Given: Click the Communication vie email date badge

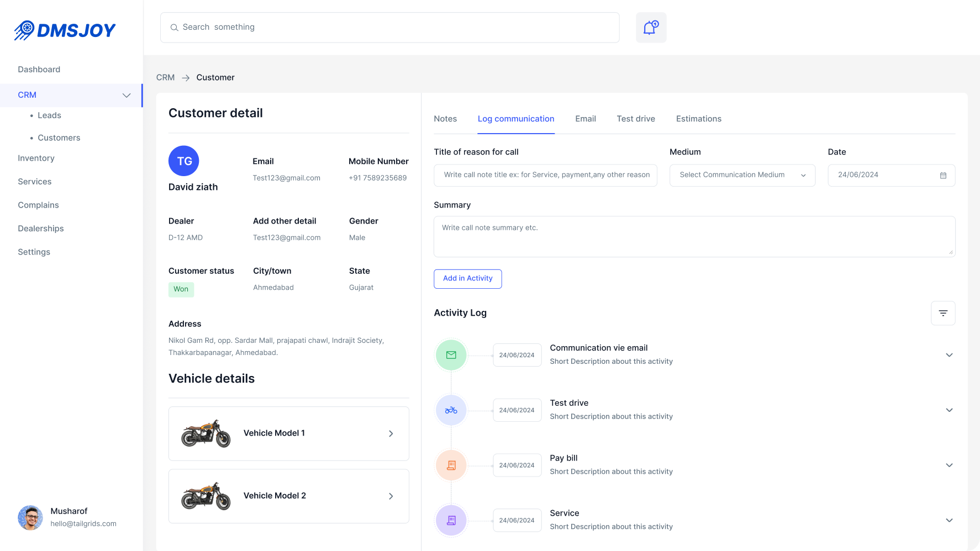Looking at the screenshot, I should tap(517, 355).
